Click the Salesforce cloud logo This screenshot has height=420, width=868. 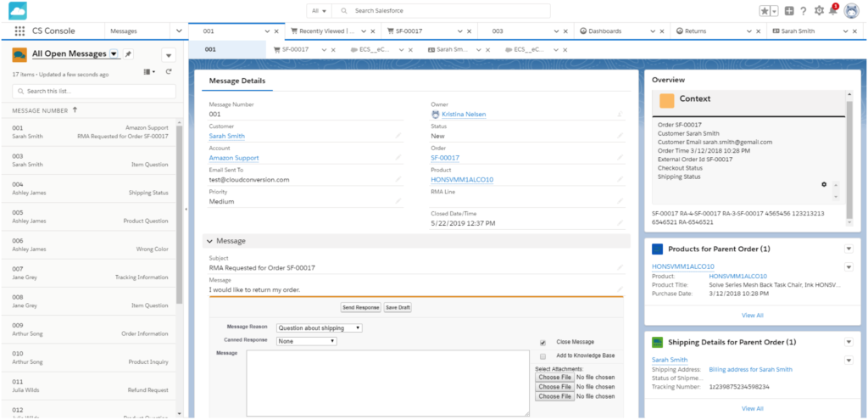(18, 10)
